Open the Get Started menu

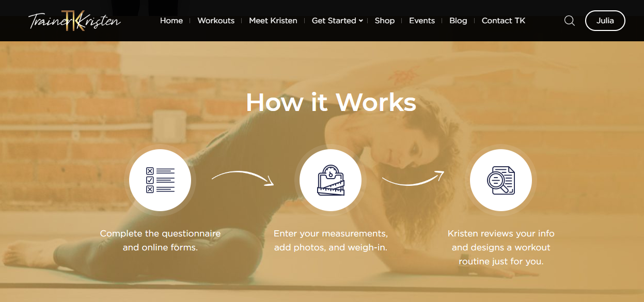click(334, 21)
